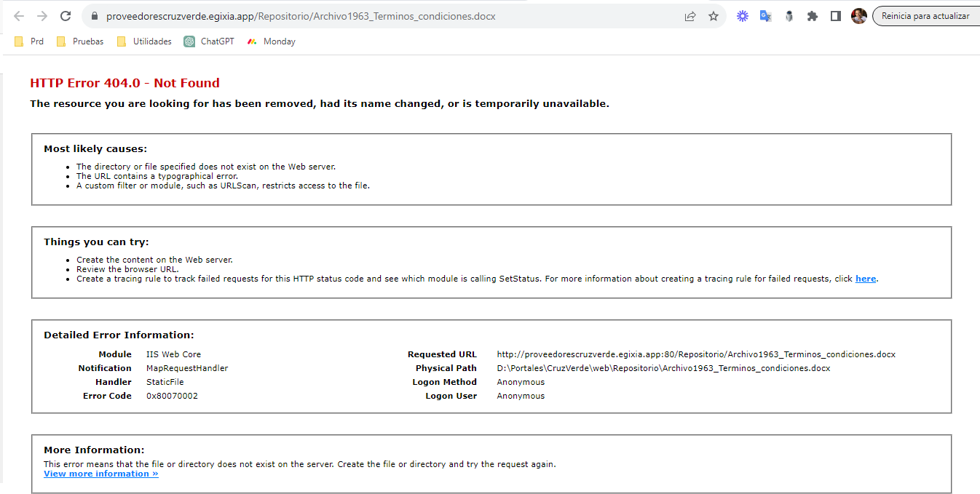Click the address bar URL field
The width and height of the screenshot is (980, 494).
tap(364, 16)
